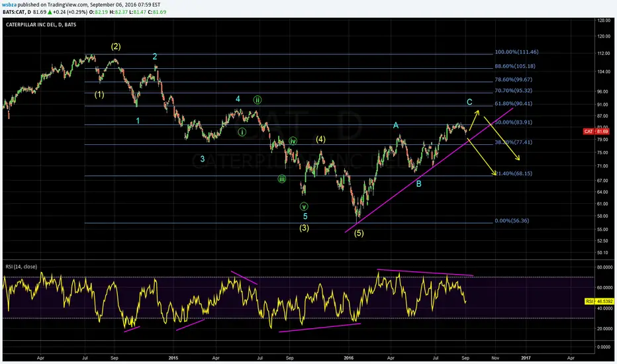
Task: Click the circled wave v marker
Action: pos(304,206)
